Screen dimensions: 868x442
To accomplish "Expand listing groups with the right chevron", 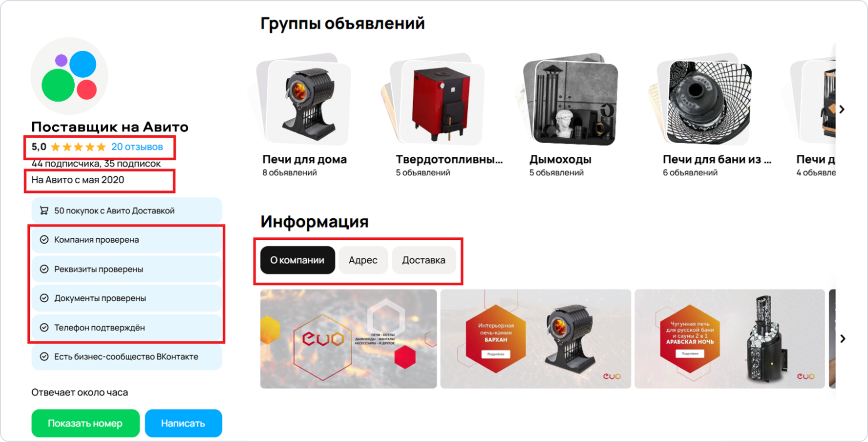I will 842,109.
